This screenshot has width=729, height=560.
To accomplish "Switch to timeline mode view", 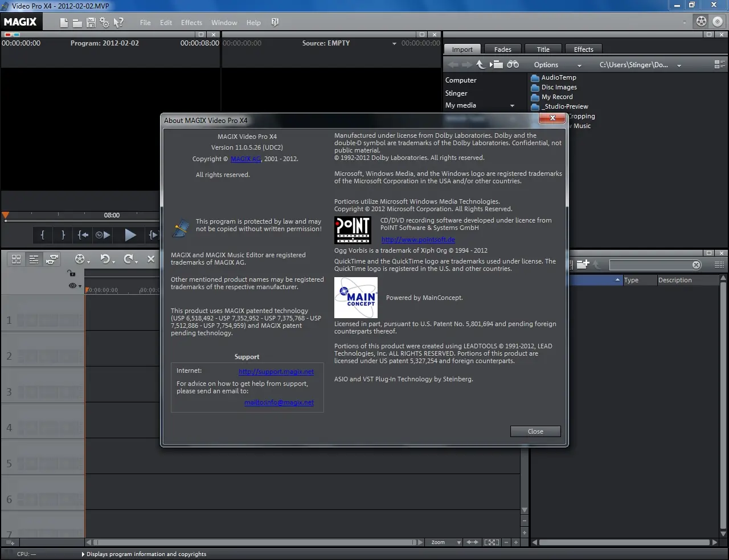I will (x=34, y=260).
